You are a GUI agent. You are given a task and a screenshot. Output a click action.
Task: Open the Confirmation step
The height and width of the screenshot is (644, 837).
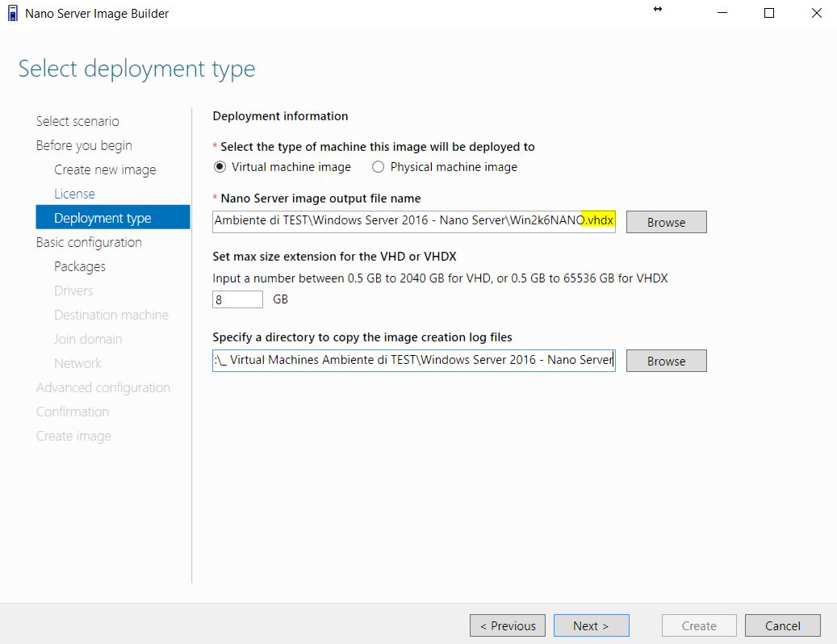72,412
